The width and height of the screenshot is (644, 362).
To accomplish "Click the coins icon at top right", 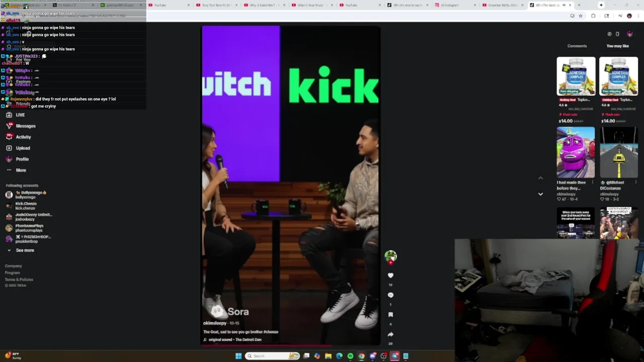I will click(609, 34).
